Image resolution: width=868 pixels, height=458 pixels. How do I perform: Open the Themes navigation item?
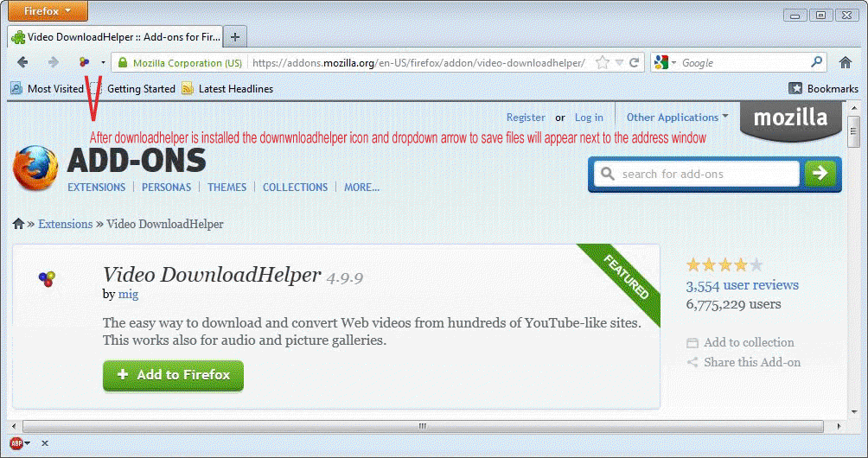(227, 188)
